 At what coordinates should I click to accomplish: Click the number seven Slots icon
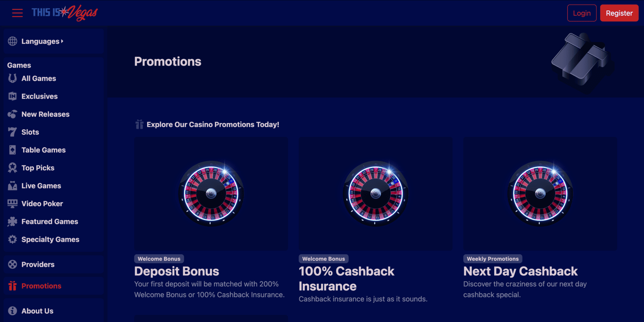12,132
